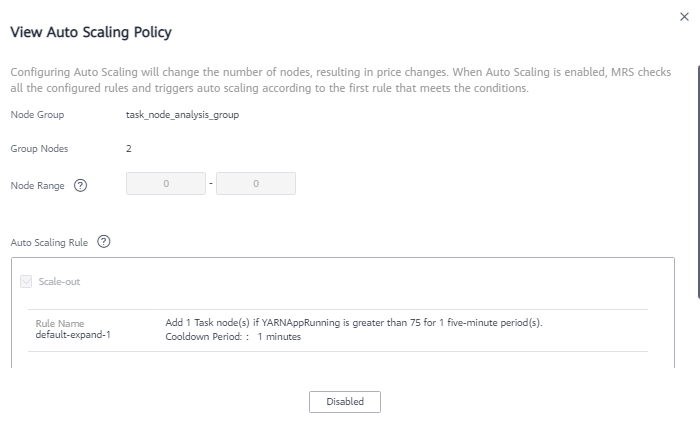Viewport: 700px width, 422px height.
Task: Click the View Auto Scaling Policy title
Action: [91, 32]
